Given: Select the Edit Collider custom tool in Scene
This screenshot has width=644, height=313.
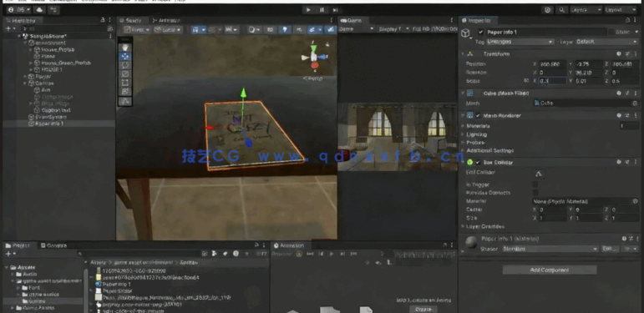Looking at the screenshot, I should [124, 101].
